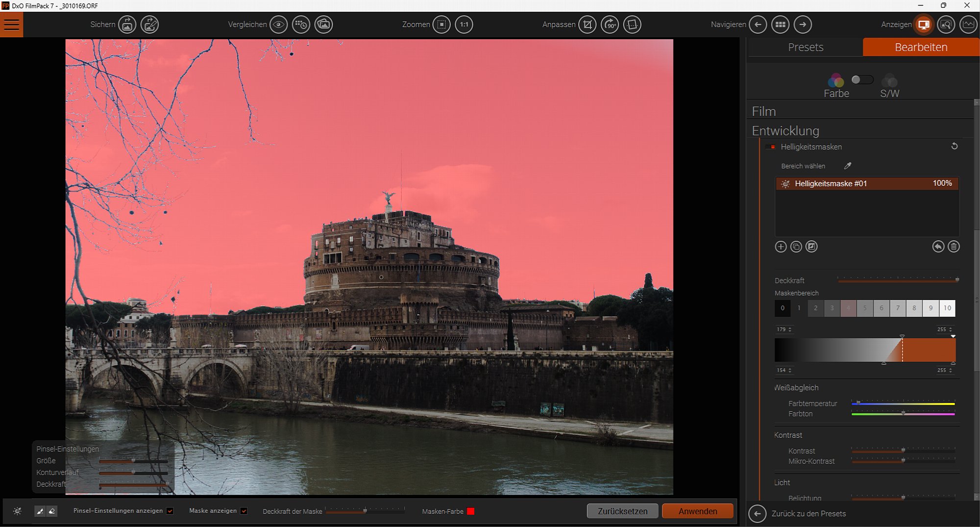Uncheck the Maske anzeigen checkbox
980x527 pixels.
coord(244,511)
